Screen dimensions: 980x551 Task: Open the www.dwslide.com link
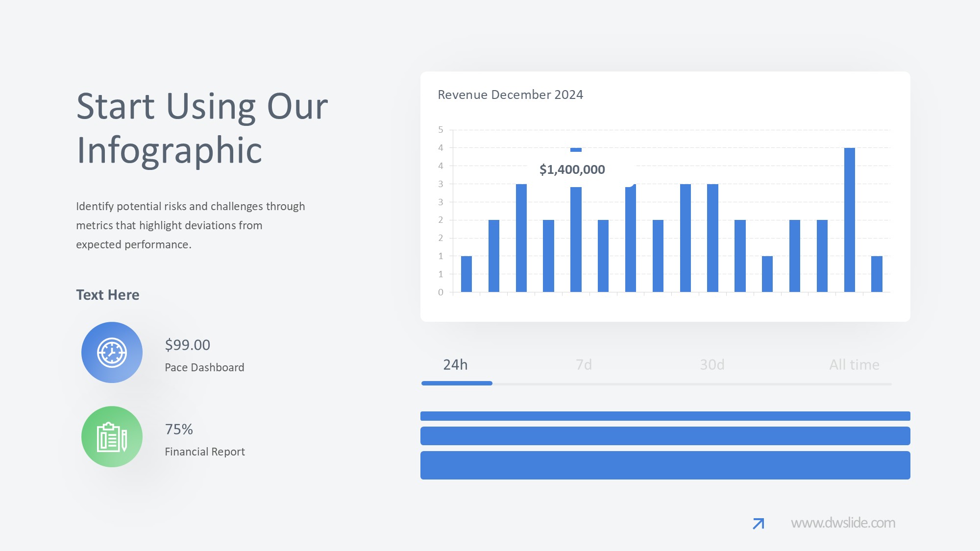(x=843, y=523)
